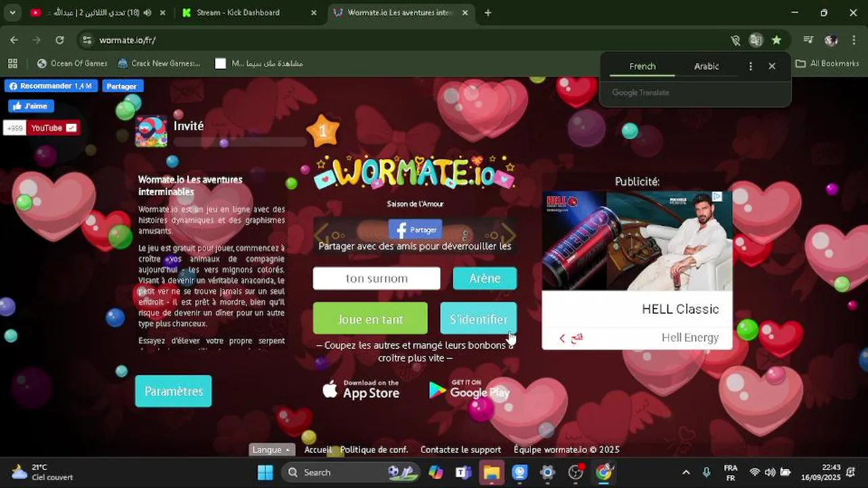The height and width of the screenshot is (488, 868).
Task: Open the Langue language dropdown
Action: coord(271,449)
